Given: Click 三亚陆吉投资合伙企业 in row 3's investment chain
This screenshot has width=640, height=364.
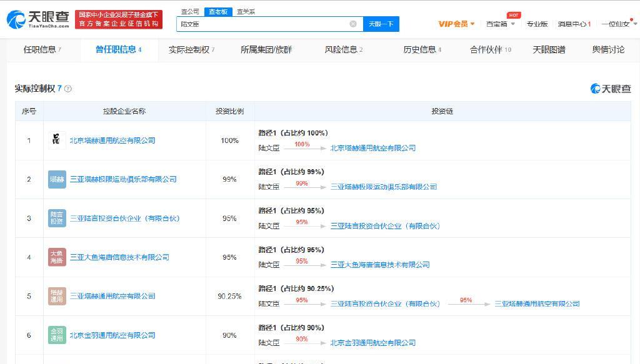Looking at the screenshot, I should [x=385, y=226].
